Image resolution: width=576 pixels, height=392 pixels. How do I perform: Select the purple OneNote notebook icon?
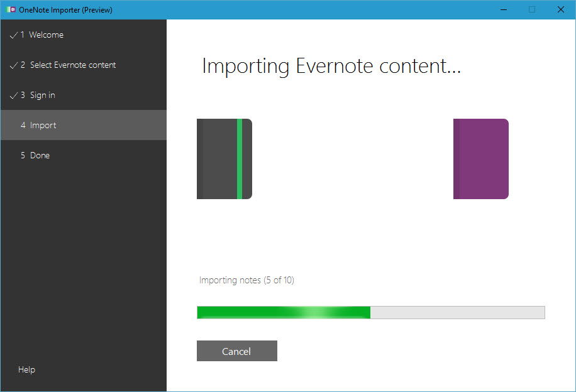tap(480, 158)
